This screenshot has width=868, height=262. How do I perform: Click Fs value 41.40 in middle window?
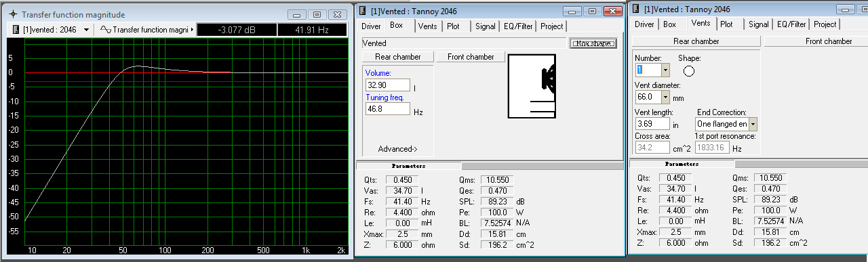pyautogui.click(x=403, y=202)
